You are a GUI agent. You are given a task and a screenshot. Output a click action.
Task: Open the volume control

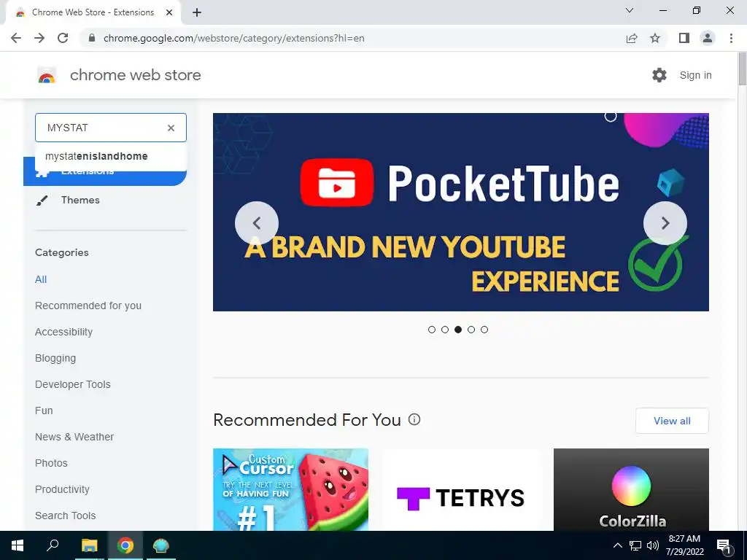[653, 545]
